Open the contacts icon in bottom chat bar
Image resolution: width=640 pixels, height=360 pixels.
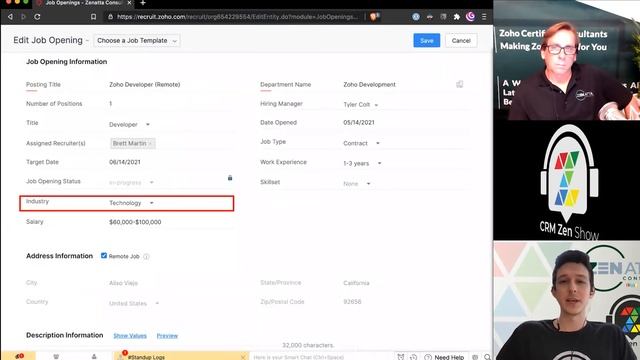pos(94,357)
